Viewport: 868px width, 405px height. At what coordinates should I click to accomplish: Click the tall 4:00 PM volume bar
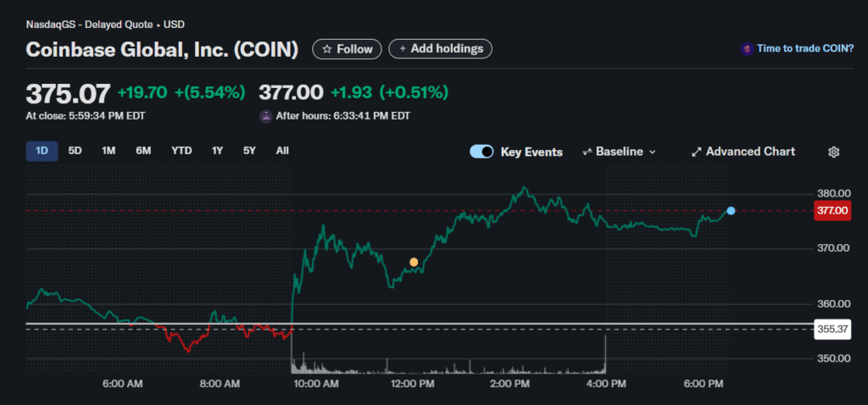pyautogui.click(x=605, y=354)
